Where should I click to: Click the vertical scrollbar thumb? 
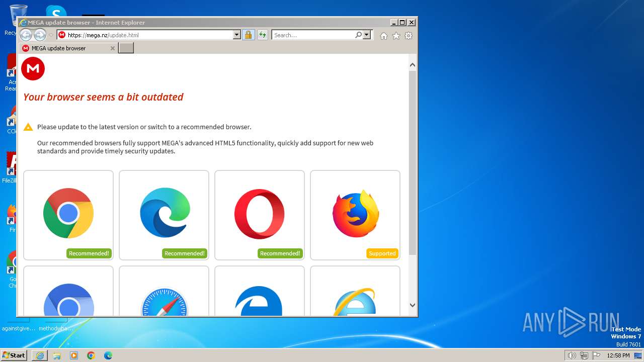pos(413,162)
